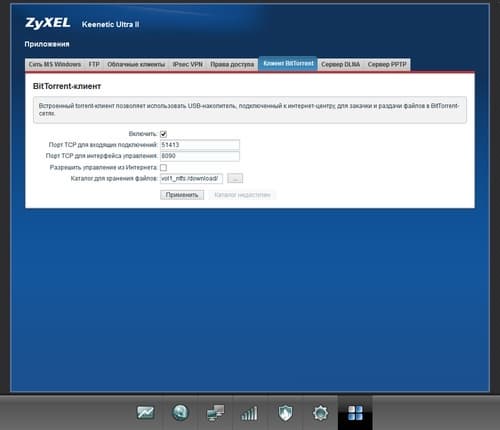Viewport: 500px width, 430px height.
Task: Click the management TCP port field 8090
Action: click(x=200, y=156)
